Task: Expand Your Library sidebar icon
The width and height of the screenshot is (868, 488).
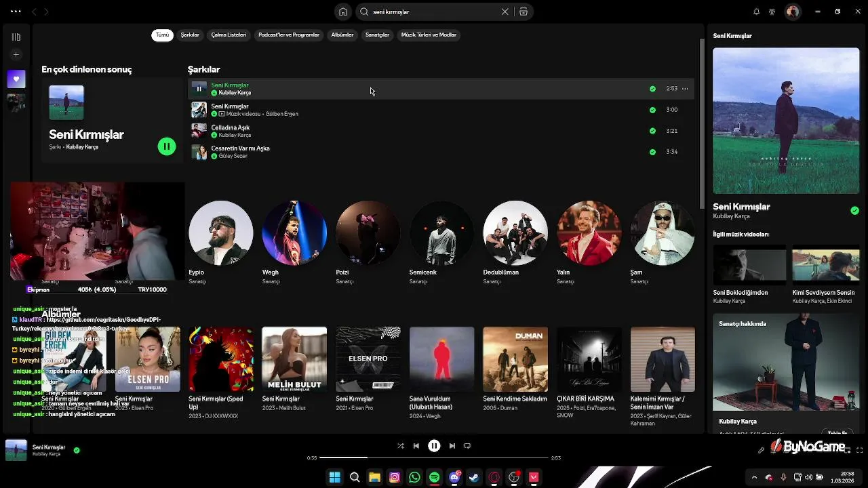Action: pyautogui.click(x=16, y=37)
